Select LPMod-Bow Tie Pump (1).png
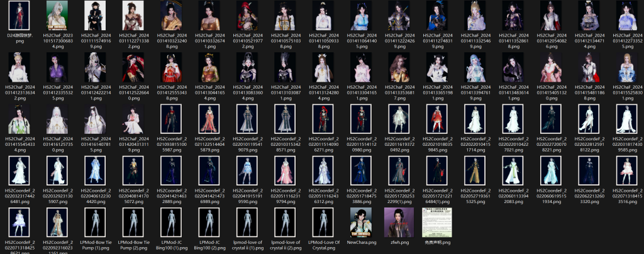The image size is (644, 254). point(95,221)
